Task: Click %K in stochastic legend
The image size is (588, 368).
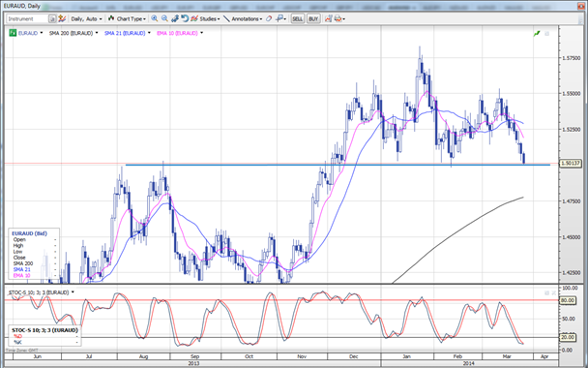Action: click(17, 342)
